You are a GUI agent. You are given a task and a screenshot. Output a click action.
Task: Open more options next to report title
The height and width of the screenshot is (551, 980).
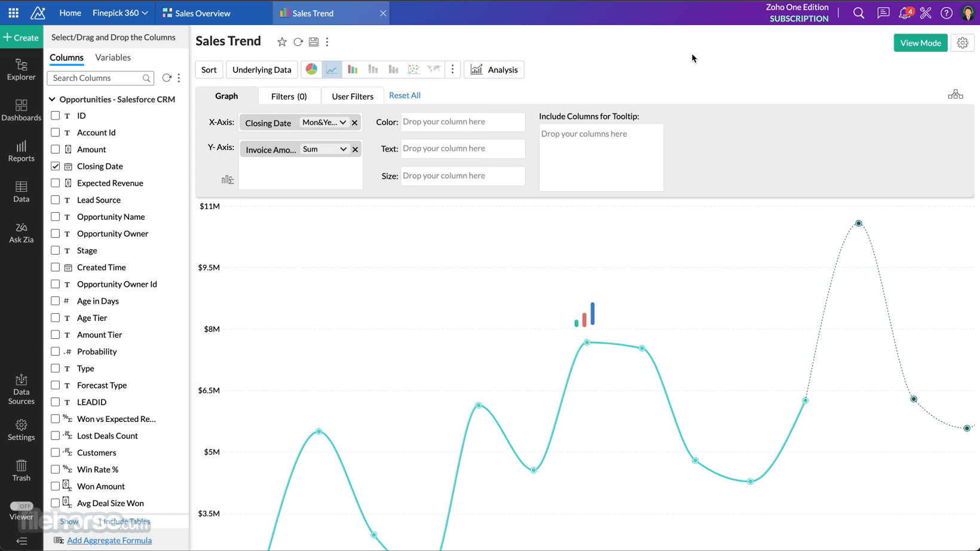point(327,42)
